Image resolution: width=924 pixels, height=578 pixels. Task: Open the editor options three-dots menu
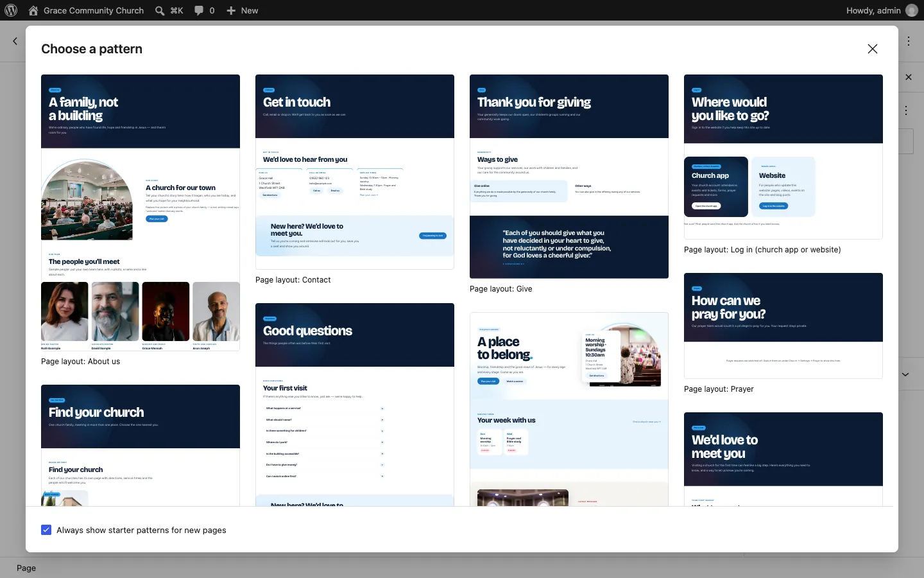[909, 41]
